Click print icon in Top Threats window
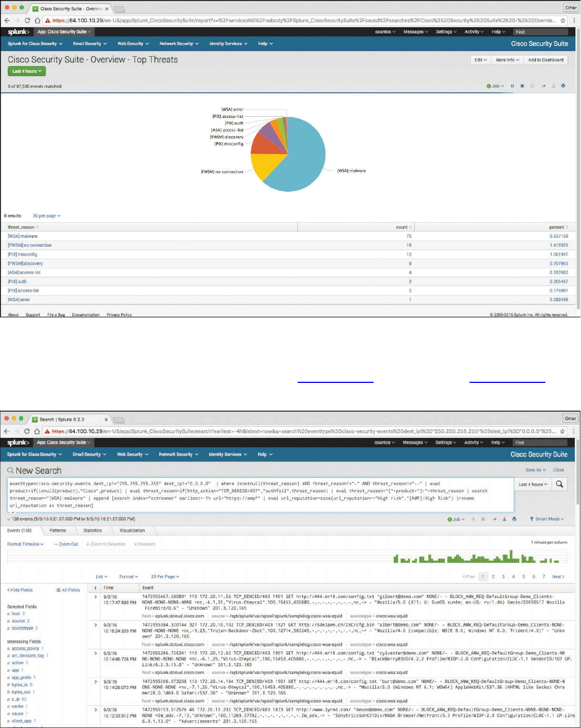The height and width of the screenshot is (728, 581). 563,86
